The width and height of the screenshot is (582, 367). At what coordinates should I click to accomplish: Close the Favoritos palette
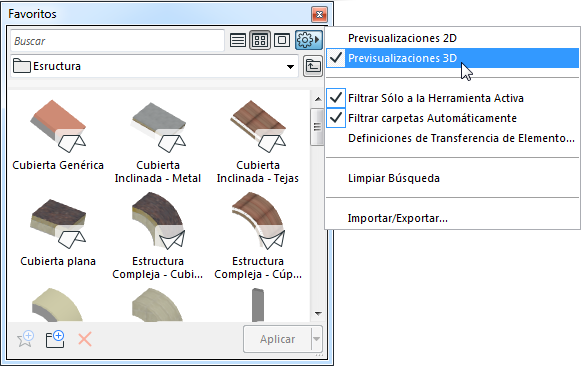[319, 15]
